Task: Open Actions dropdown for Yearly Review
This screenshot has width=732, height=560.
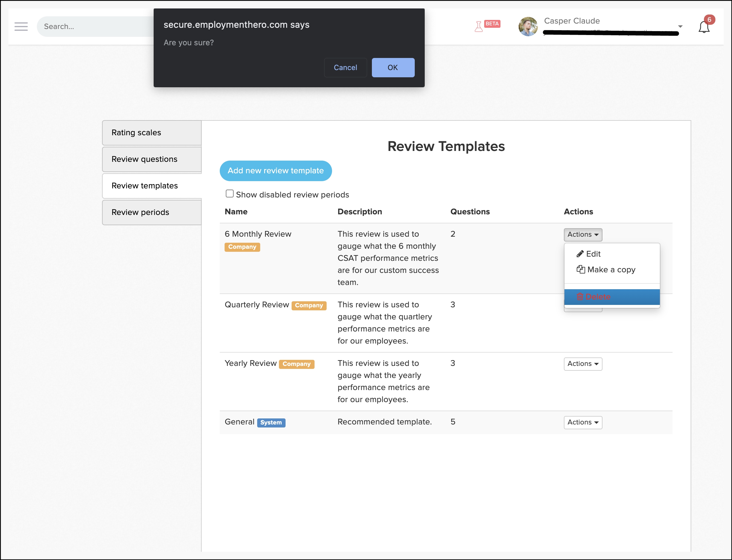Action: tap(583, 364)
